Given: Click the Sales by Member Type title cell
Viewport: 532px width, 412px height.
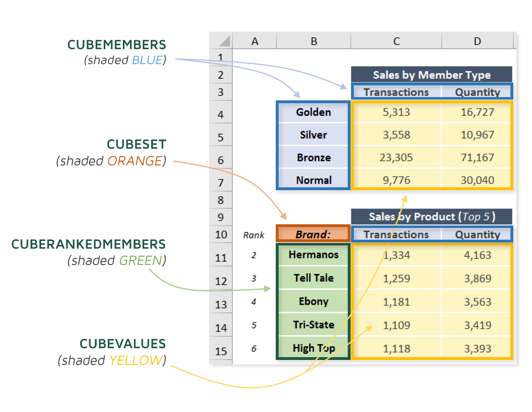Looking at the screenshot, I should (x=432, y=75).
